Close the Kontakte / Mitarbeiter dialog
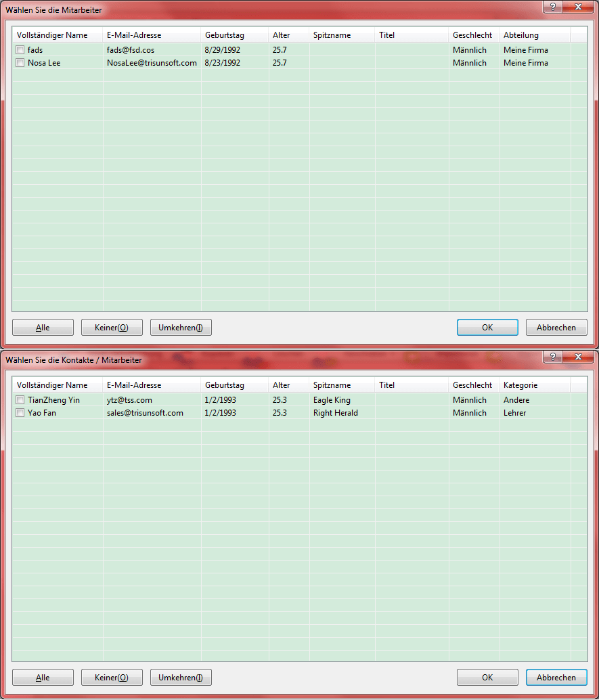This screenshot has height=700, width=599. coord(579,357)
